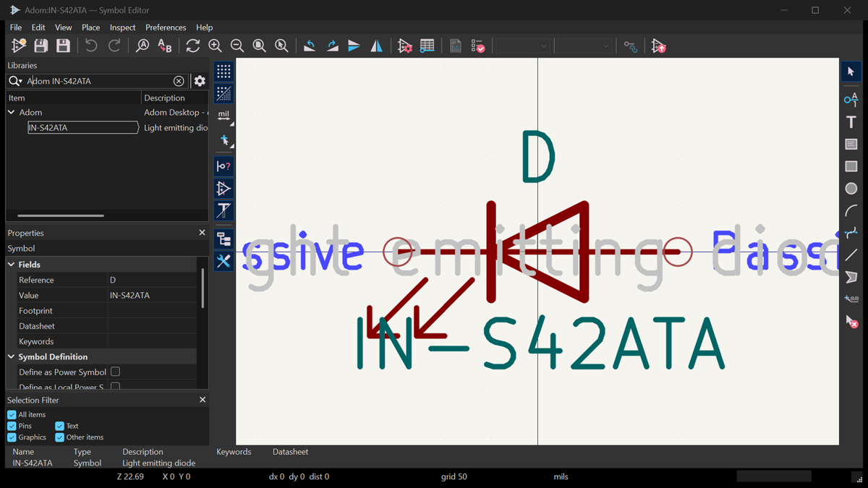Toggle the properties manager panel

click(224, 261)
